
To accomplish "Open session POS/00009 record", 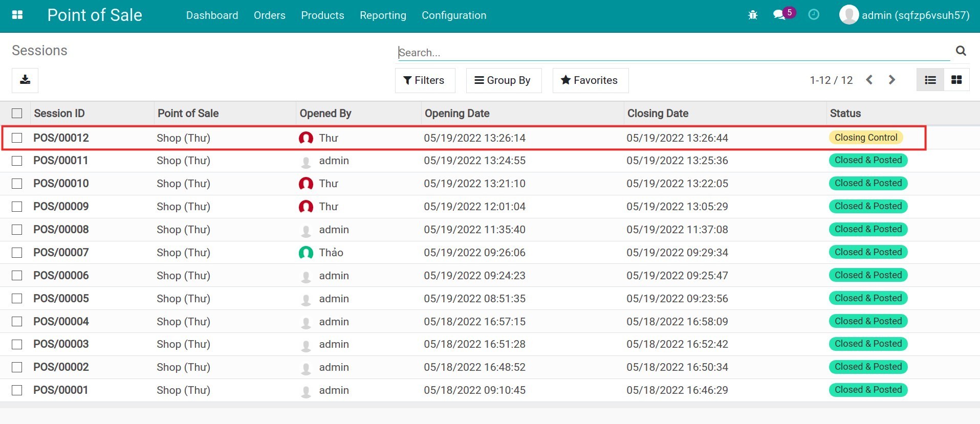I will (61, 207).
